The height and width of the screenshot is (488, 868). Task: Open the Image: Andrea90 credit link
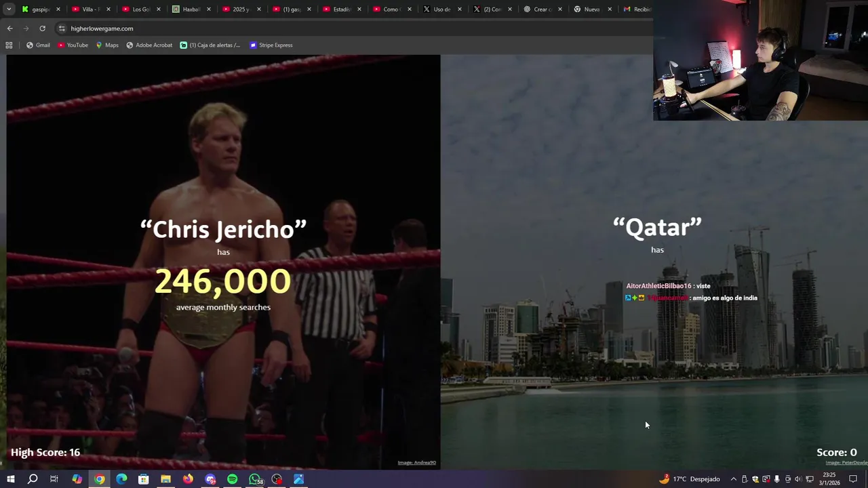416,463
